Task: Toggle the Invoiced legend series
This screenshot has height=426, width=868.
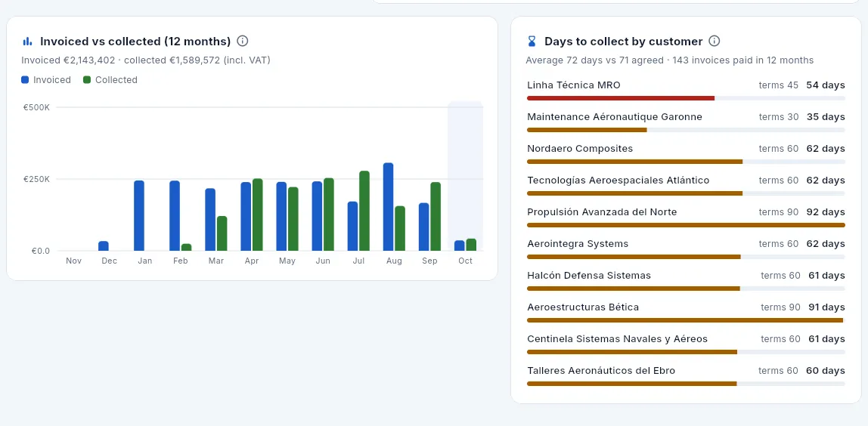Action: pyautogui.click(x=47, y=79)
